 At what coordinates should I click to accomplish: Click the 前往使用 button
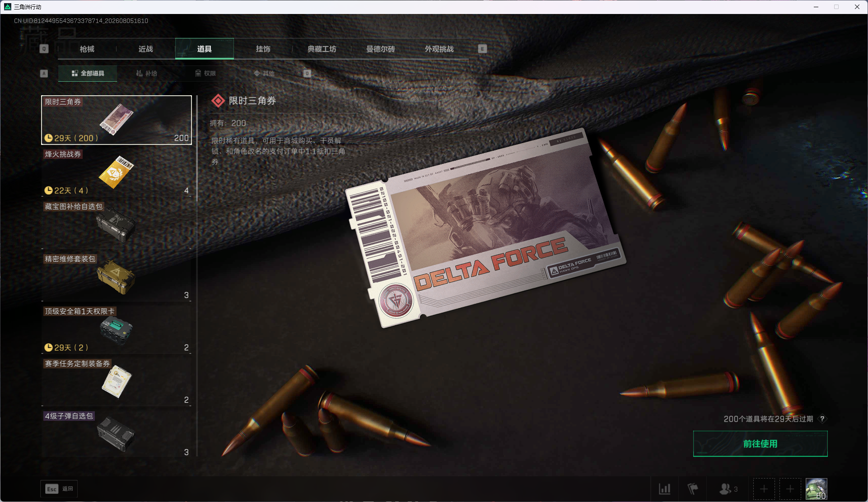tap(760, 444)
